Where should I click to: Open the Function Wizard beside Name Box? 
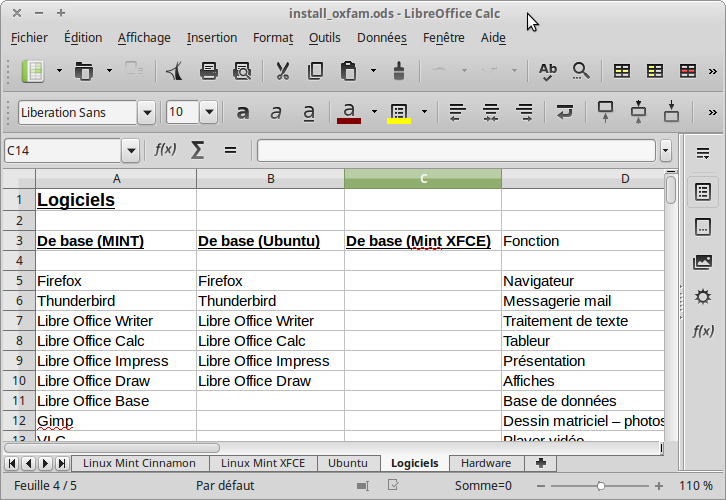pyautogui.click(x=165, y=150)
